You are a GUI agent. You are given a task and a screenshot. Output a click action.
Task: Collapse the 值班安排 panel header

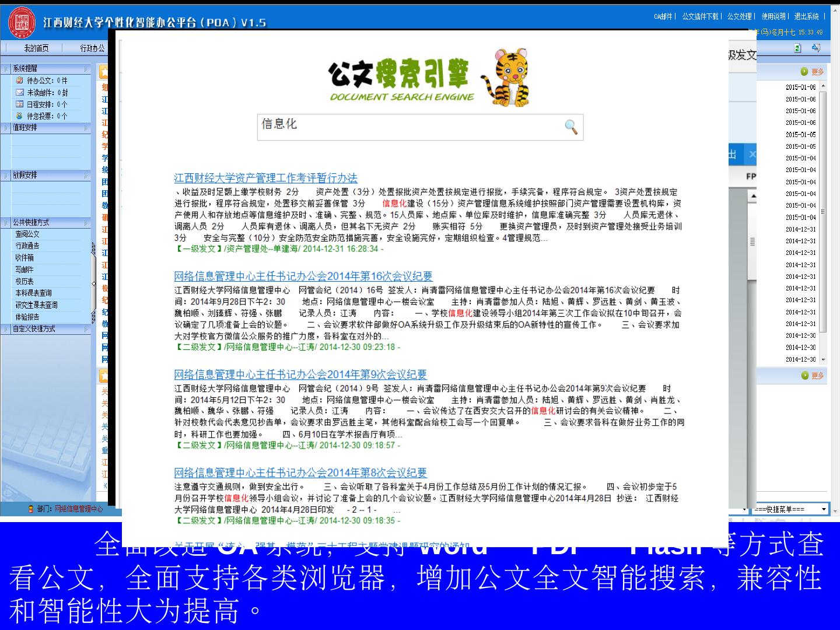point(45,128)
